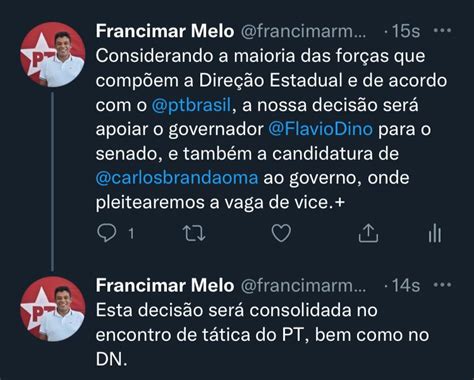Share the first tweet using the share icon
The image size is (474, 380).
pyautogui.click(x=368, y=233)
